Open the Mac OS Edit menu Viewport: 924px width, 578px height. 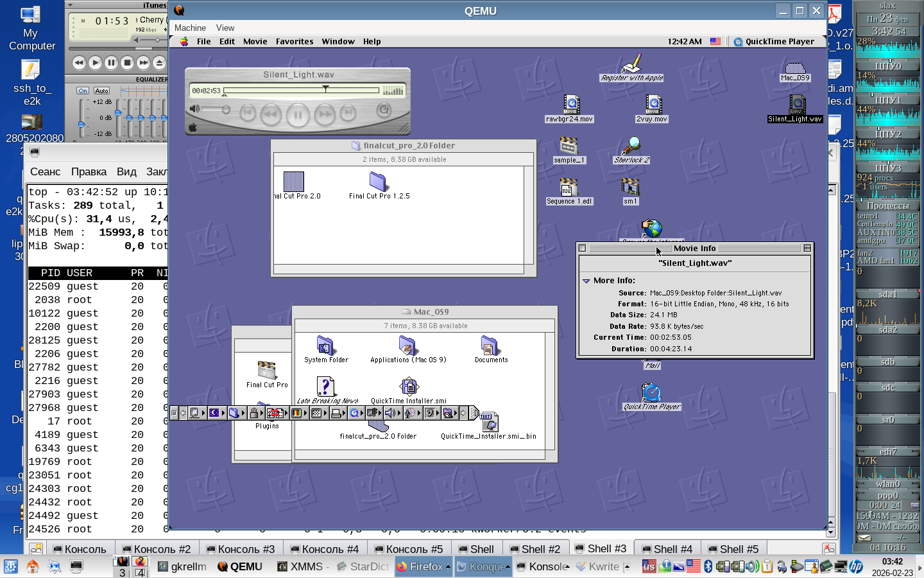[227, 42]
